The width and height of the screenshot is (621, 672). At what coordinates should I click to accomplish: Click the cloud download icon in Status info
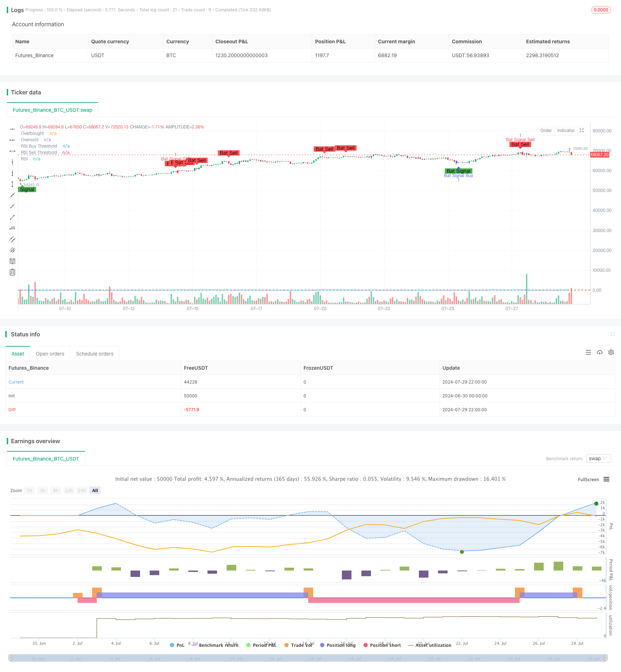coord(600,352)
